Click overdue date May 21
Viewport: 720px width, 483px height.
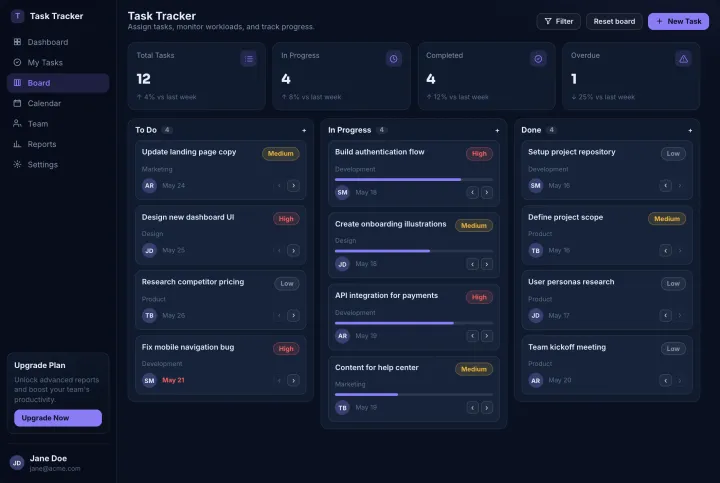pyautogui.click(x=173, y=381)
